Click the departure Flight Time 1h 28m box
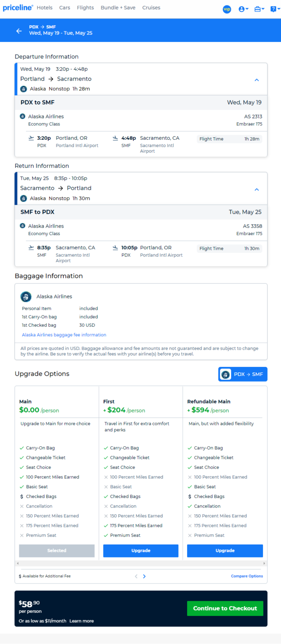The height and width of the screenshot is (644, 281). coord(229,139)
